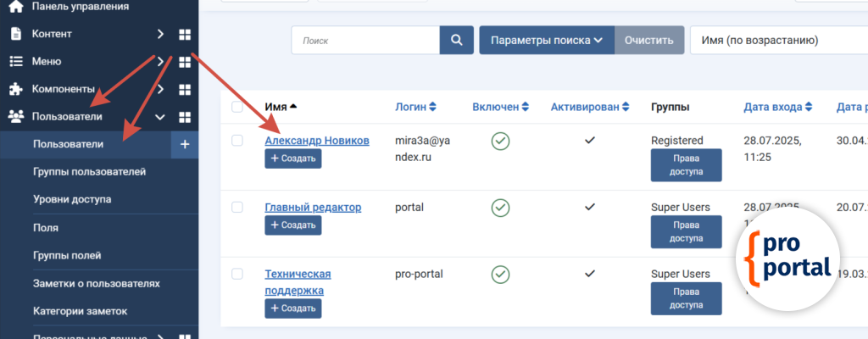Click into the Поиск search field
This screenshot has height=339, width=868.
pyautogui.click(x=365, y=40)
